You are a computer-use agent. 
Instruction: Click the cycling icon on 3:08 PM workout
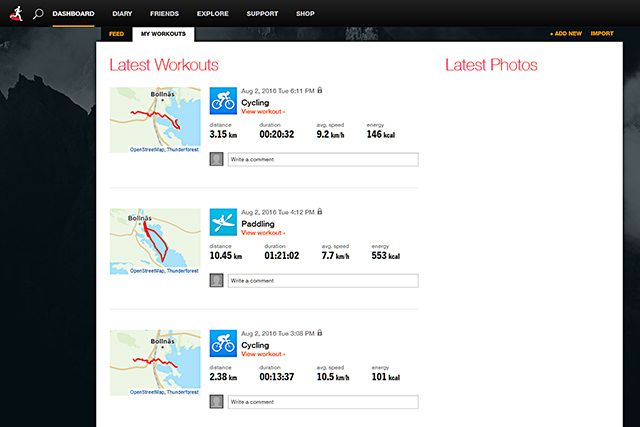click(x=223, y=343)
